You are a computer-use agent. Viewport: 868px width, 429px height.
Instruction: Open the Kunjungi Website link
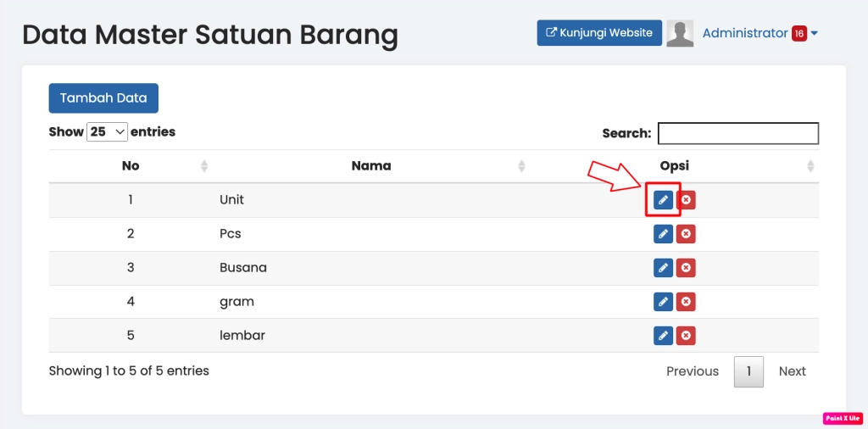599,33
